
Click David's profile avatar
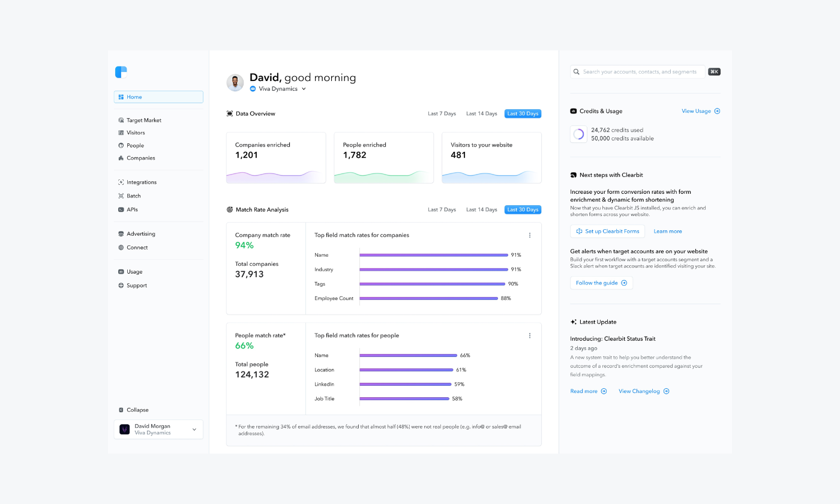pos(235,83)
